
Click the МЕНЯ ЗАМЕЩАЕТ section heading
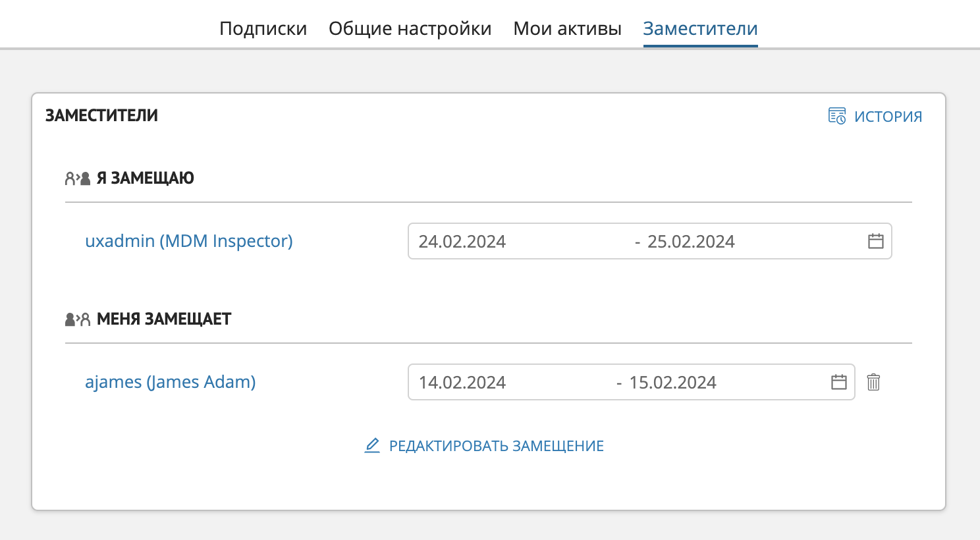[164, 319]
